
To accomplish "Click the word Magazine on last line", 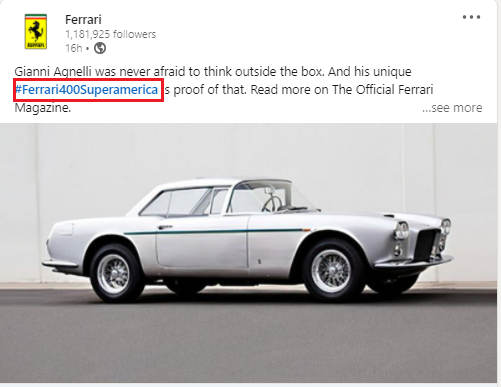I will pos(43,108).
